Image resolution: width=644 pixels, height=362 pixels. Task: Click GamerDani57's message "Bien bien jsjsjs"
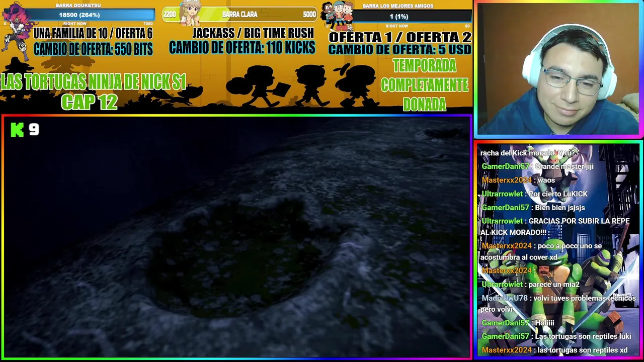click(x=533, y=207)
